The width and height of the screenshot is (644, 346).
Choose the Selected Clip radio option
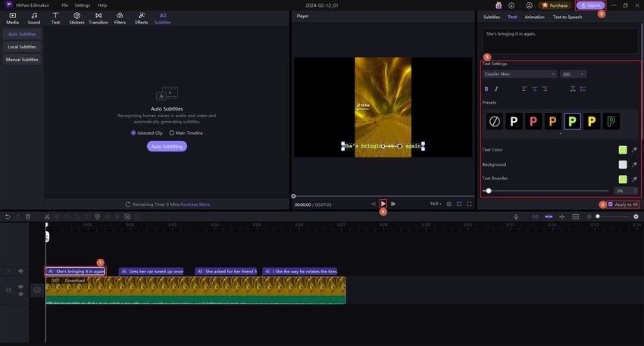point(134,132)
